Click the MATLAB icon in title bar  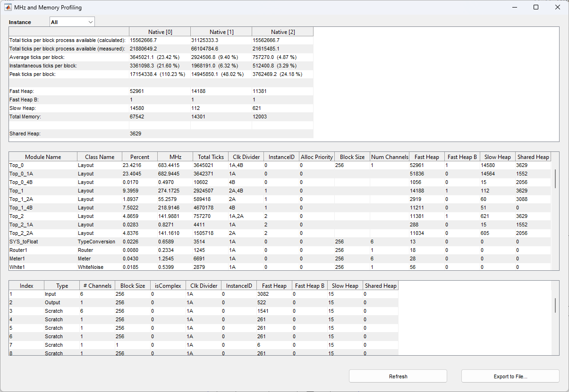click(x=8, y=8)
